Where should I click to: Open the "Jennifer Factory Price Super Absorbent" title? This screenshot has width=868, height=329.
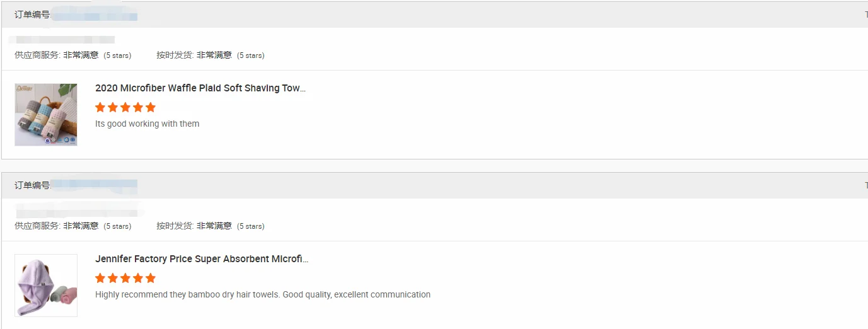coord(202,259)
